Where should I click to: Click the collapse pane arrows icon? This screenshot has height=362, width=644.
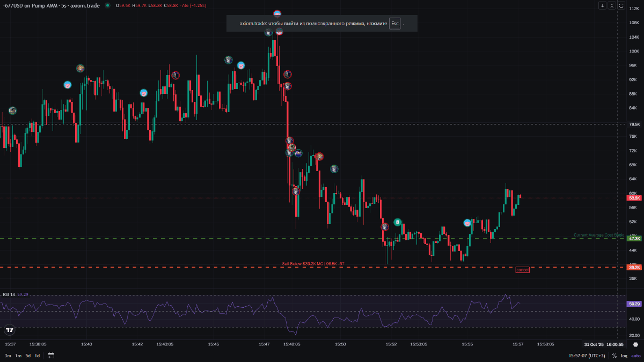[612, 5]
